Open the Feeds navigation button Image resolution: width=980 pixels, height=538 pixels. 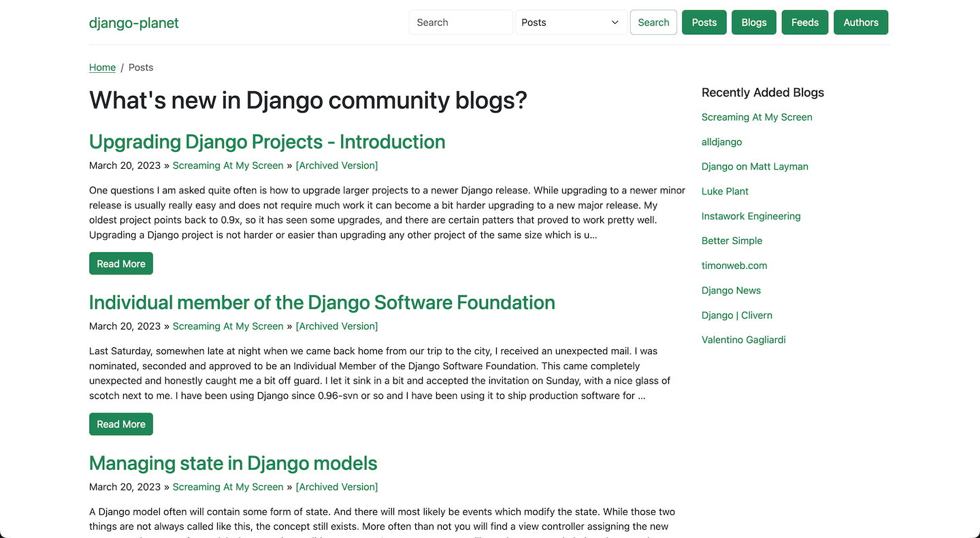coord(804,22)
